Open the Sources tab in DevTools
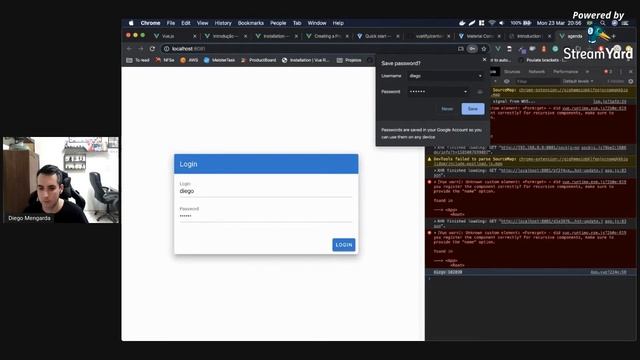This screenshot has height=360, width=640. (512, 72)
